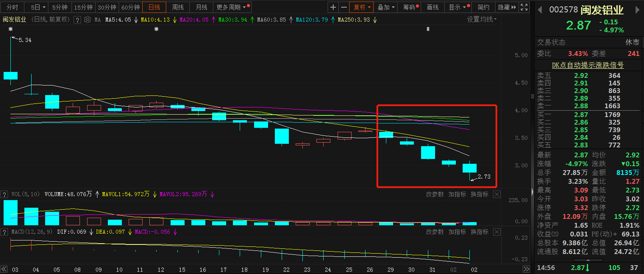Zoom out chart with minus icon
The width and height of the screenshot is (644, 274).
coord(344,7)
